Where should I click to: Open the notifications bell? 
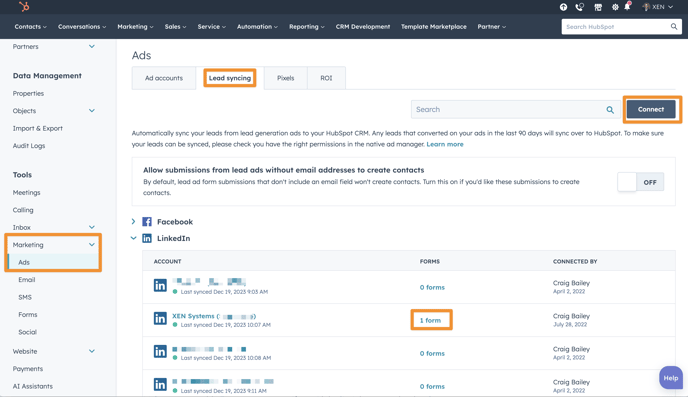pos(627,7)
